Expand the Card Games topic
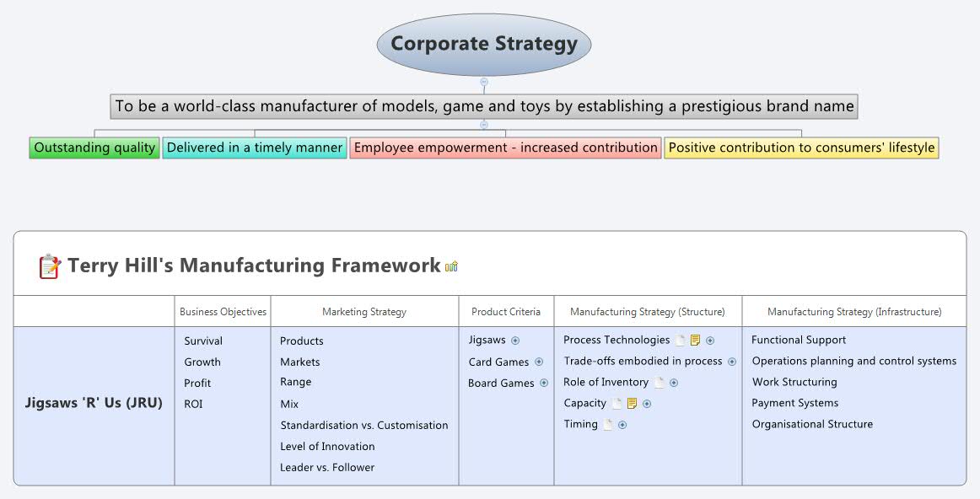The image size is (980, 499). (539, 362)
